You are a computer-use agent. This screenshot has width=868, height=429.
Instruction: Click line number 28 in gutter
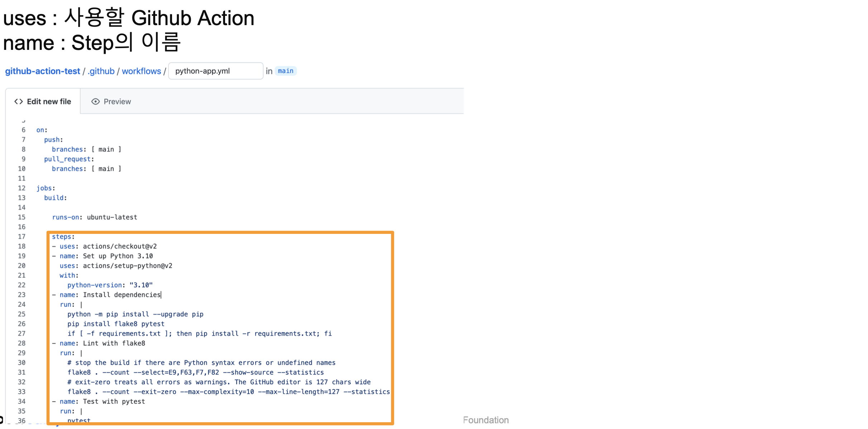point(22,343)
